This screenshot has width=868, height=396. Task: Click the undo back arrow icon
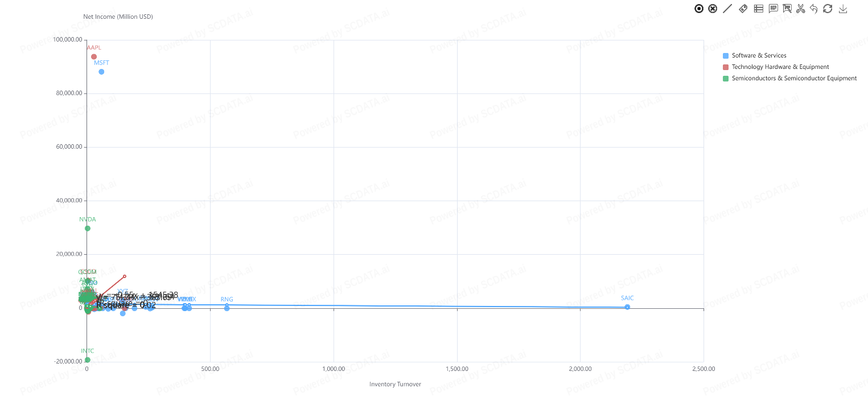pyautogui.click(x=814, y=9)
